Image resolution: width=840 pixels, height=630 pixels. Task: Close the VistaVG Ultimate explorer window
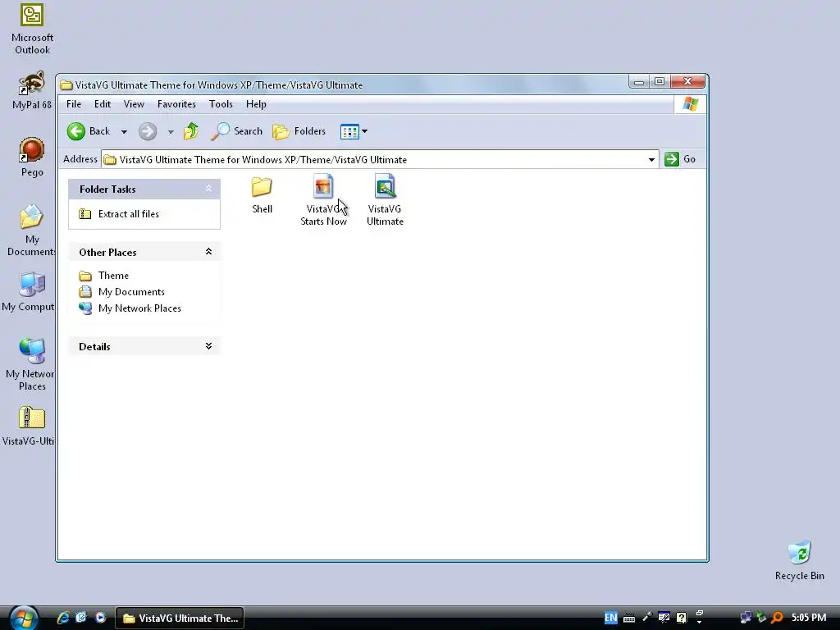click(x=688, y=81)
